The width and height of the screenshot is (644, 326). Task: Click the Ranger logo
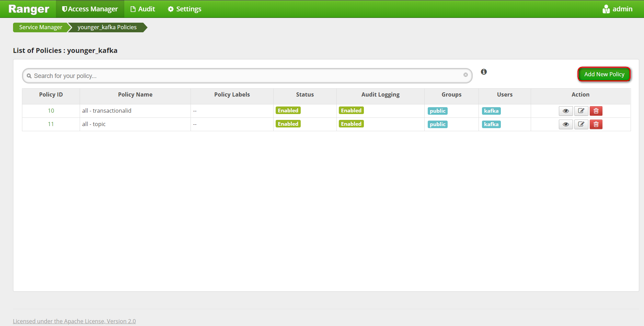[x=28, y=9]
